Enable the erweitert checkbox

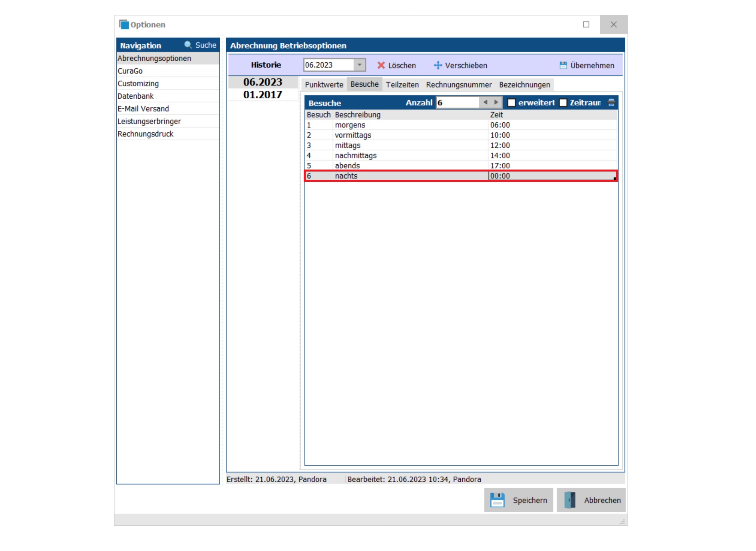(511, 103)
